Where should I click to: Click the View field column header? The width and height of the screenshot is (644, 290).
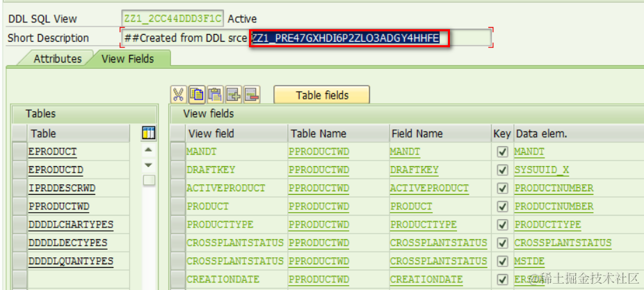pos(236,134)
